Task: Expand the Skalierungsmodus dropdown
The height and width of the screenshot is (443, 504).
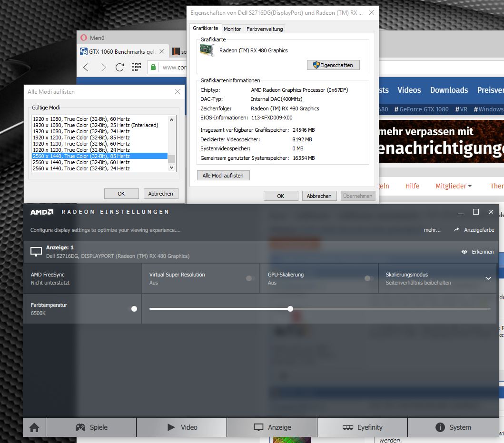Action: (x=488, y=278)
